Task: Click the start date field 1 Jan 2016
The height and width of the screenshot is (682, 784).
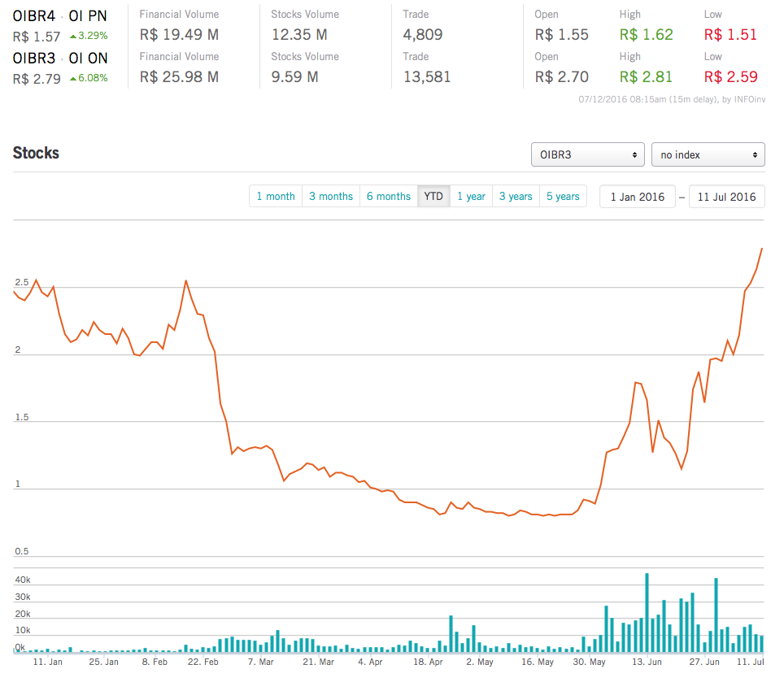Action: point(638,197)
